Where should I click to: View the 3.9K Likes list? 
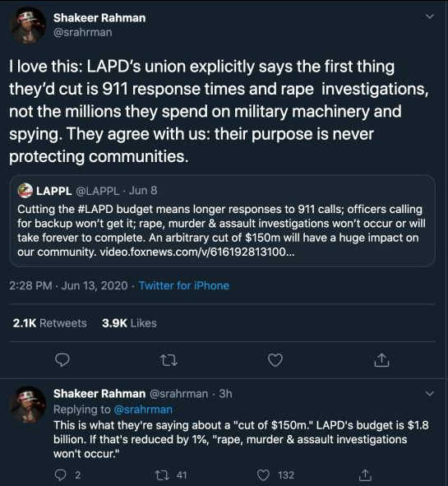129,323
